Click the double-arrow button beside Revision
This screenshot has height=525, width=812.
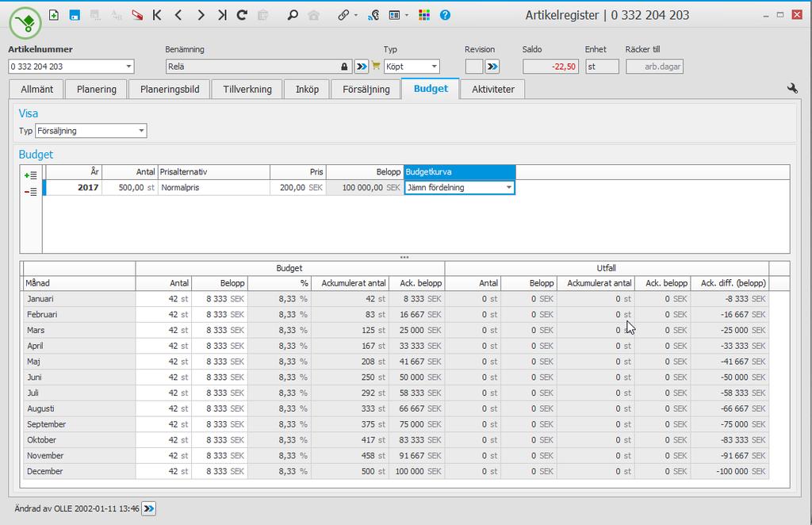(492, 67)
